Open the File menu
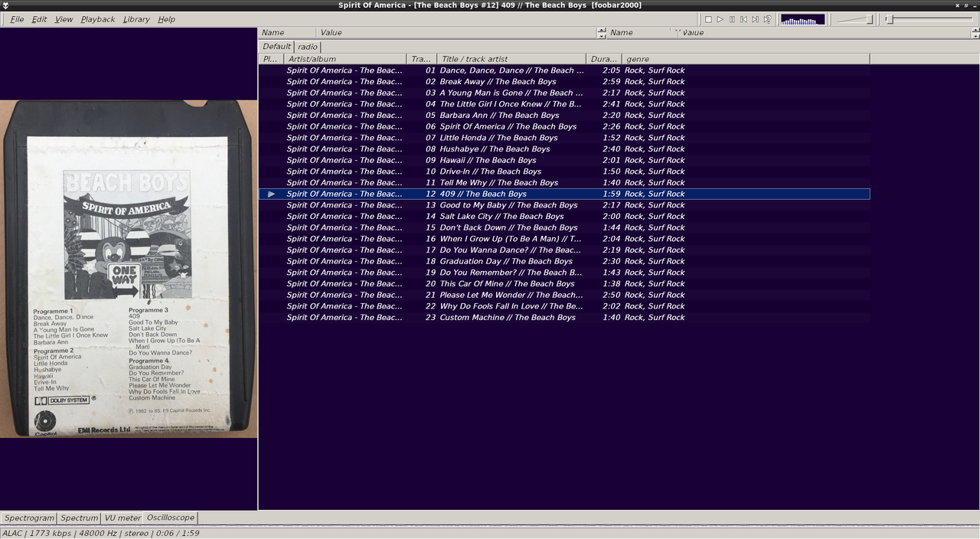 [x=17, y=19]
